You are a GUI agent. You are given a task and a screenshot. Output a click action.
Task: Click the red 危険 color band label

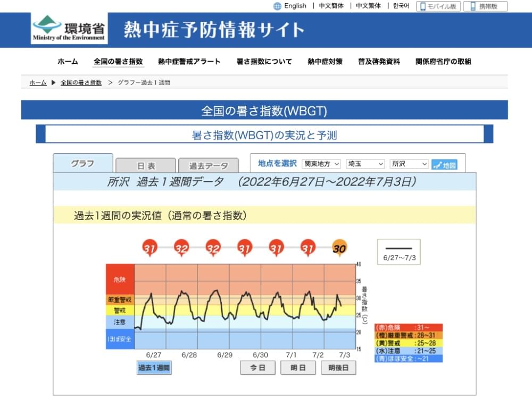click(120, 279)
